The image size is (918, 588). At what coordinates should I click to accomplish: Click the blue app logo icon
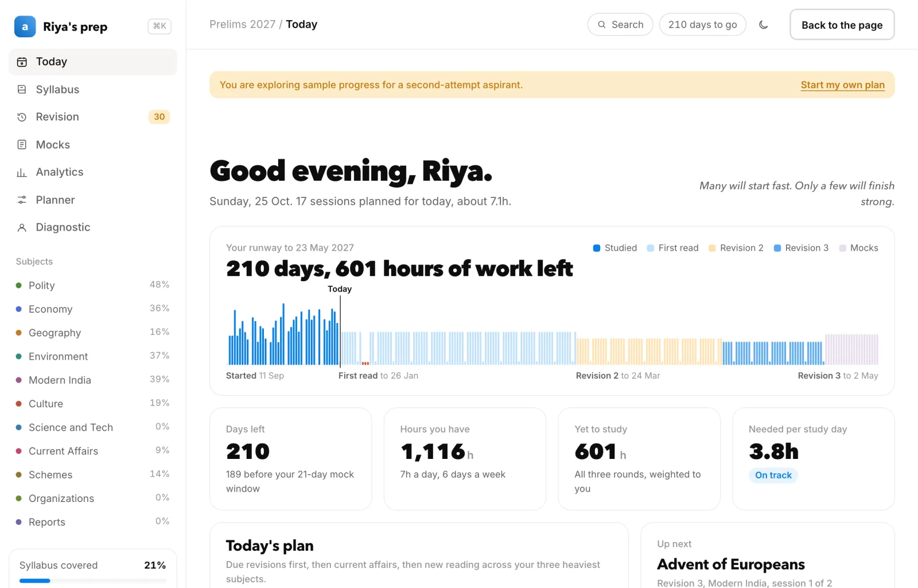(x=25, y=26)
